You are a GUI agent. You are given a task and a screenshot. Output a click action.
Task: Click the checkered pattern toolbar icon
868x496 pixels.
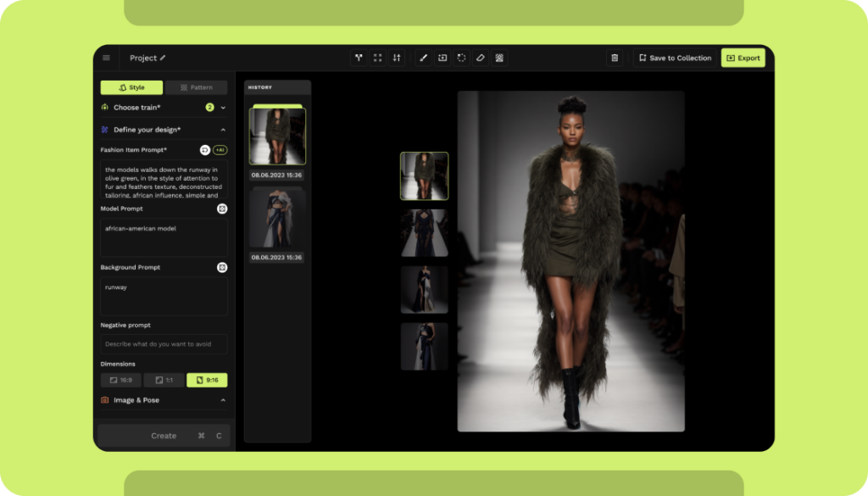[499, 58]
